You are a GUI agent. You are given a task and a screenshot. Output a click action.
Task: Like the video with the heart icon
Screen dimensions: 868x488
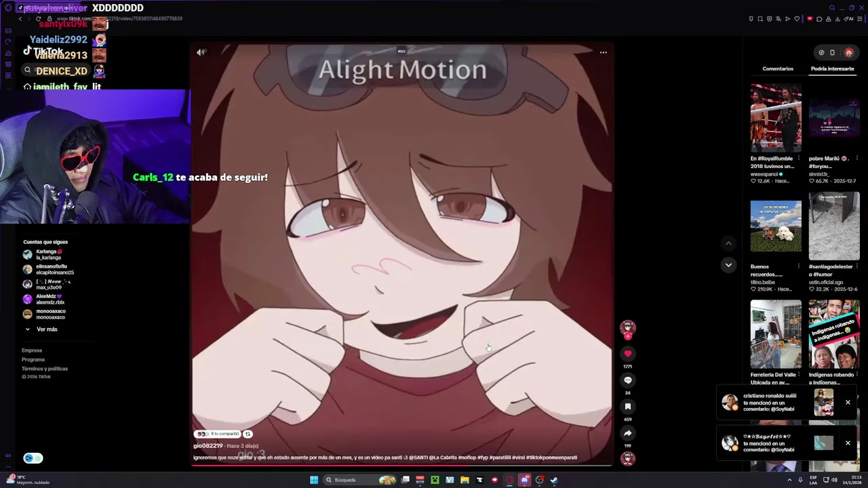(627, 353)
